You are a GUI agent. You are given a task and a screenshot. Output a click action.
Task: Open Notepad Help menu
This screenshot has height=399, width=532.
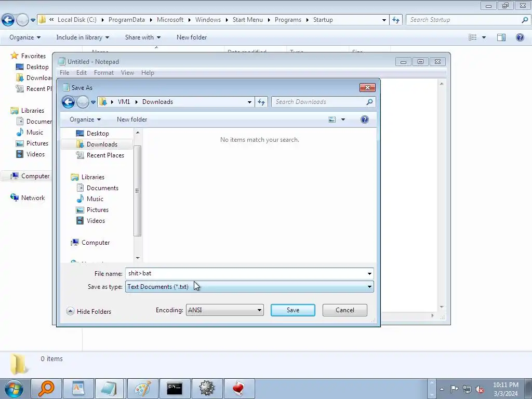click(148, 73)
